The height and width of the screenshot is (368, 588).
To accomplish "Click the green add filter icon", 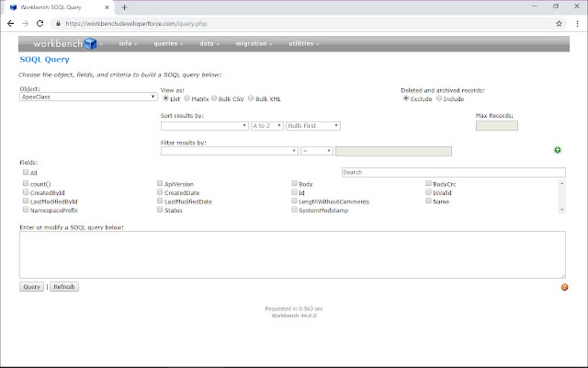I will [x=557, y=149].
